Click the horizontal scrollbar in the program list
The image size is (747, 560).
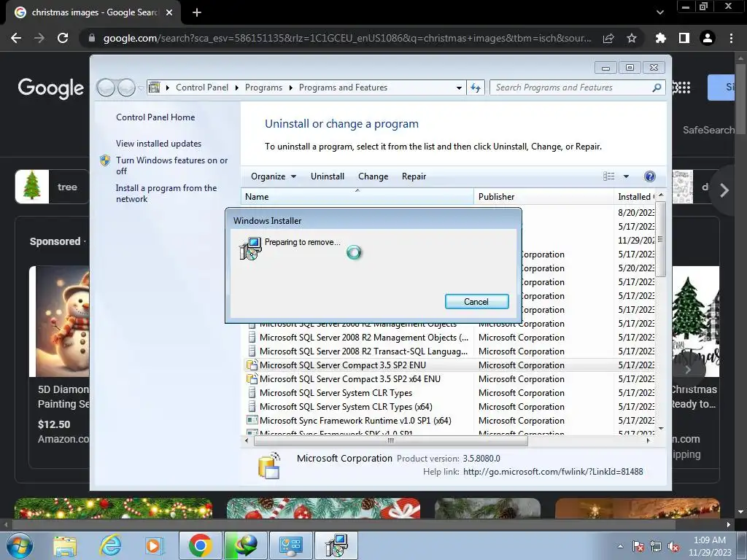[x=391, y=440]
